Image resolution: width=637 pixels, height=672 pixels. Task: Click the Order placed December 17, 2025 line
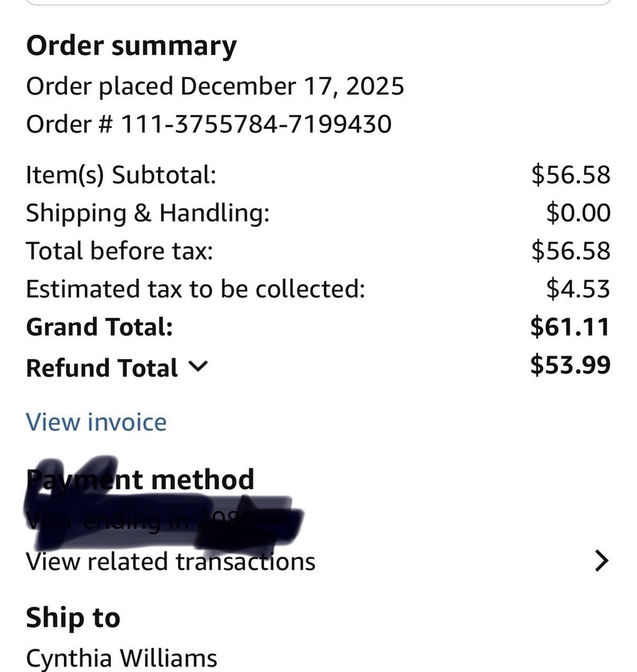(x=215, y=86)
